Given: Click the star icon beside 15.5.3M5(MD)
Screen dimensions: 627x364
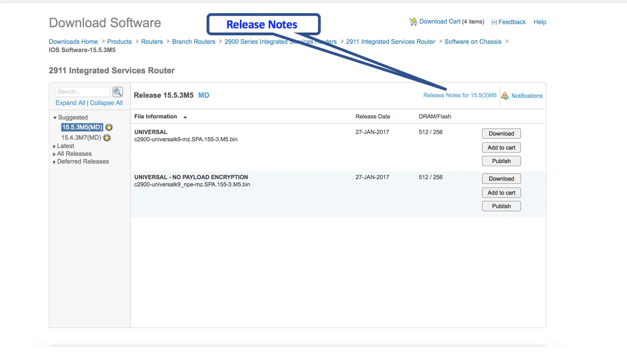Looking at the screenshot, I should (109, 127).
